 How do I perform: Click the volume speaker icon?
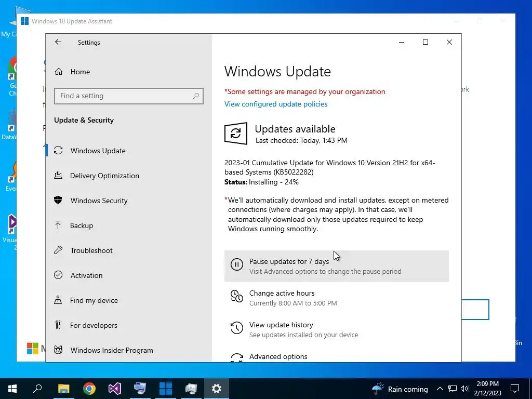465,389
